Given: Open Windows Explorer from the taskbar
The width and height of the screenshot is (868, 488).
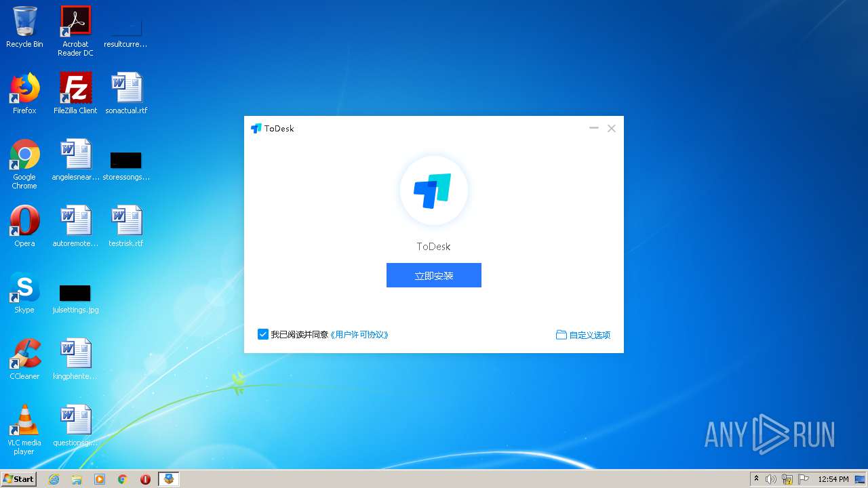Looking at the screenshot, I should (x=77, y=479).
